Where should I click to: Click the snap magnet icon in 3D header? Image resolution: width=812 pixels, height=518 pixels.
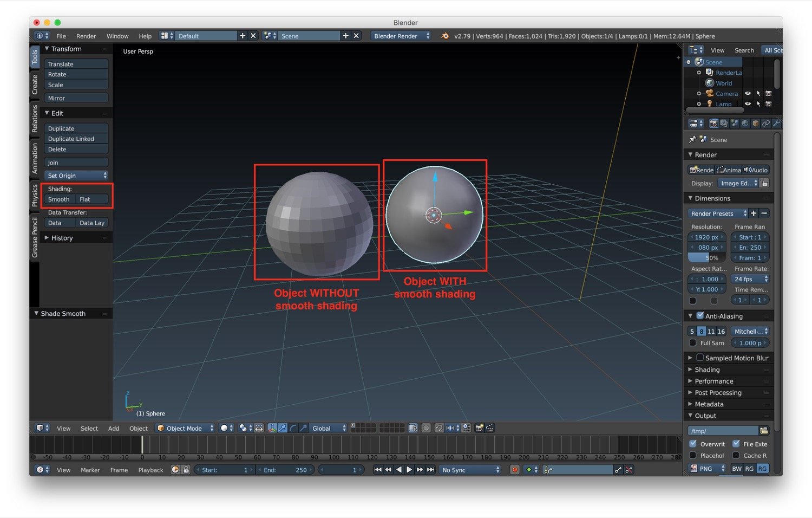point(439,428)
